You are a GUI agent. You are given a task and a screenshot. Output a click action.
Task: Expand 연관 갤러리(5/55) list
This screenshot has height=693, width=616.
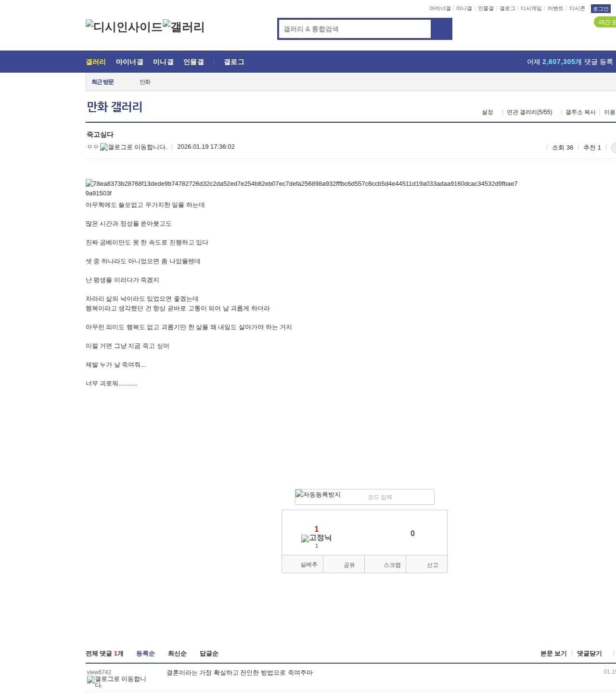(x=529, y=112)
